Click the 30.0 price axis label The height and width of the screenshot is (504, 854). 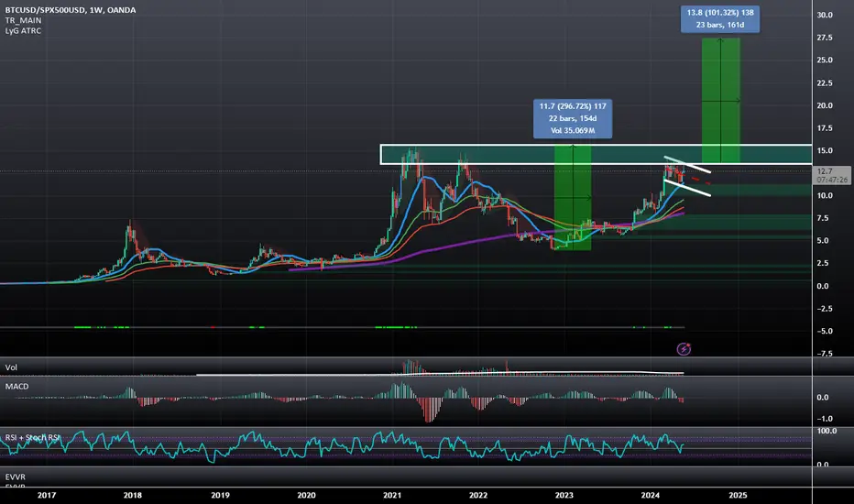click(x=825, y=15)
